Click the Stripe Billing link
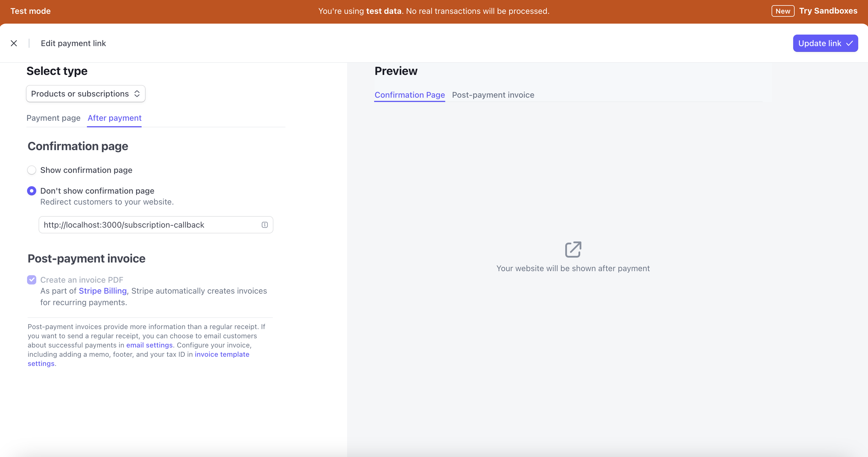 (x=103, y=291)
